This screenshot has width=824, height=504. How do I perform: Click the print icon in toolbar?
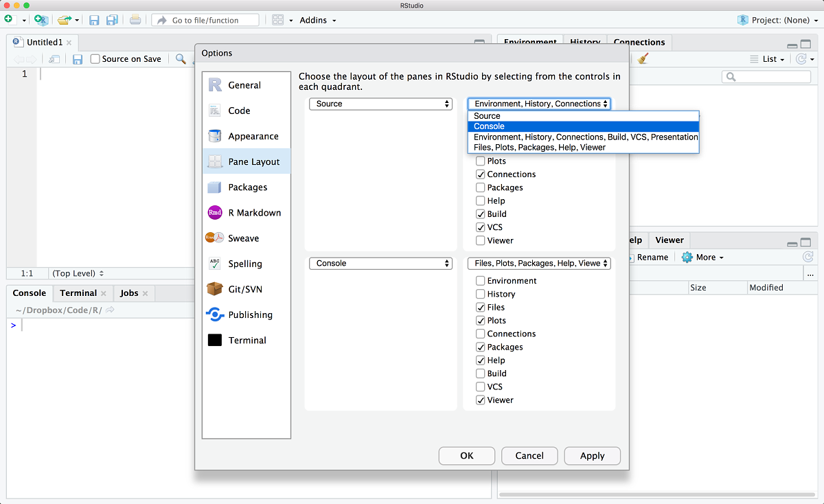135,20
